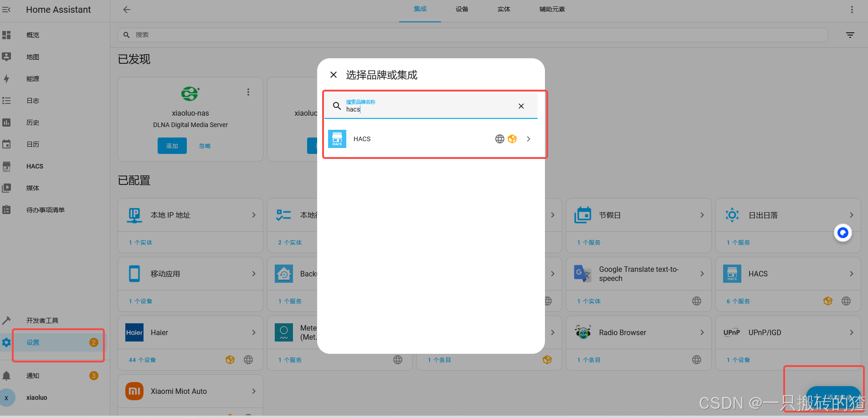This screenshot has width=868, height=418.
Task: Focus the 搜索品牌名称 search field
Action: tap(431, 106)
